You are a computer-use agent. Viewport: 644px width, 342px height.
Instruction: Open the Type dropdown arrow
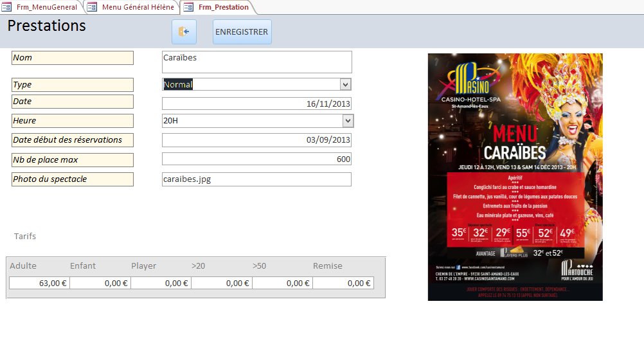point(345,85)
